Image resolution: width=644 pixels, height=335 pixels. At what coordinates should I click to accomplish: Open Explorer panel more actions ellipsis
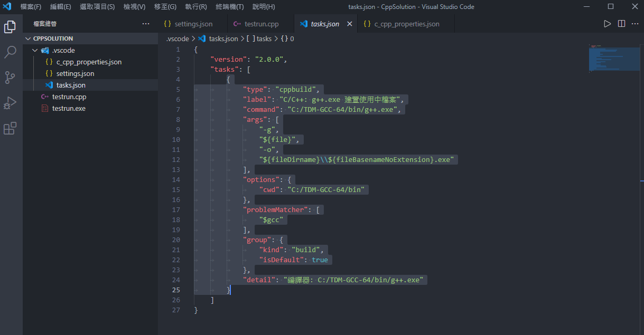[x=146, y=24]
